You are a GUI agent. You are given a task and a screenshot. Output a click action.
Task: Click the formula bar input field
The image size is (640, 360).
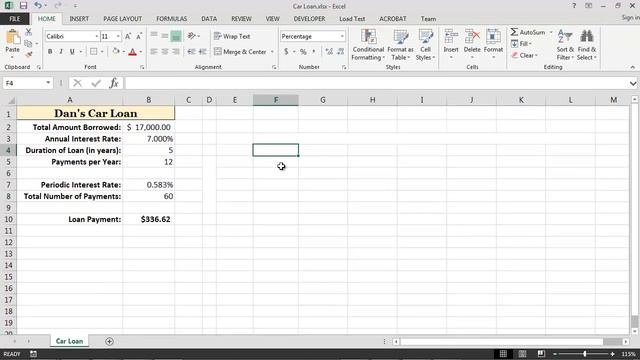(x=376, y=83)
